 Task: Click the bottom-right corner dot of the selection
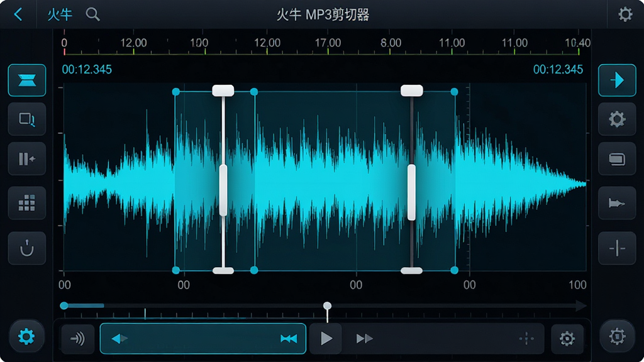click(454, 270)
